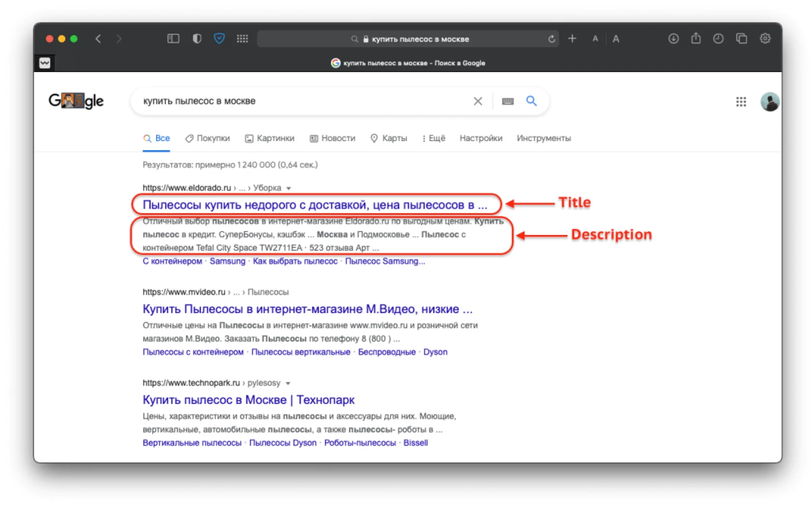Open 'Настройки' search settings
The image size is (812, 507).
(x=481, y=138)
